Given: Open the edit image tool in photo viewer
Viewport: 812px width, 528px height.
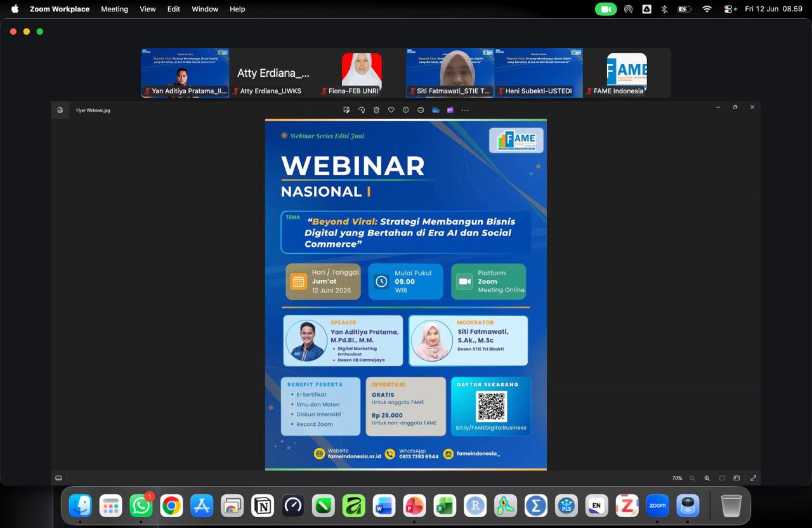Looking at the screenshot, I should coord(346,110).
